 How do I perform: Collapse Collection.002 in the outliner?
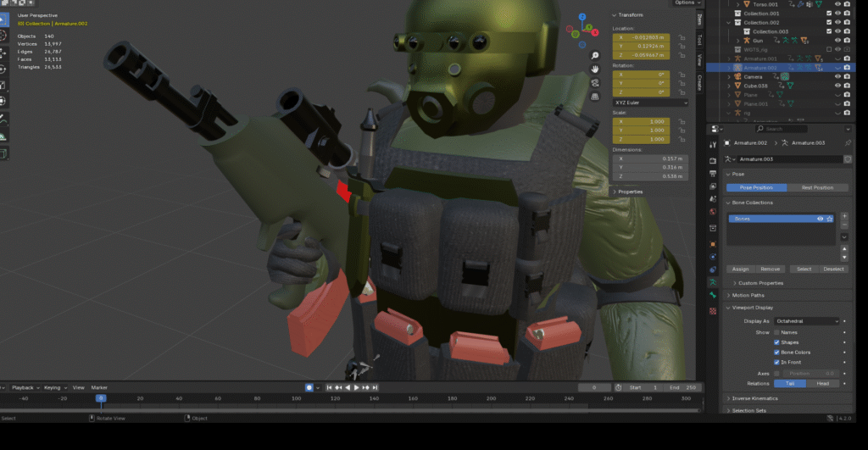(728, 23)
